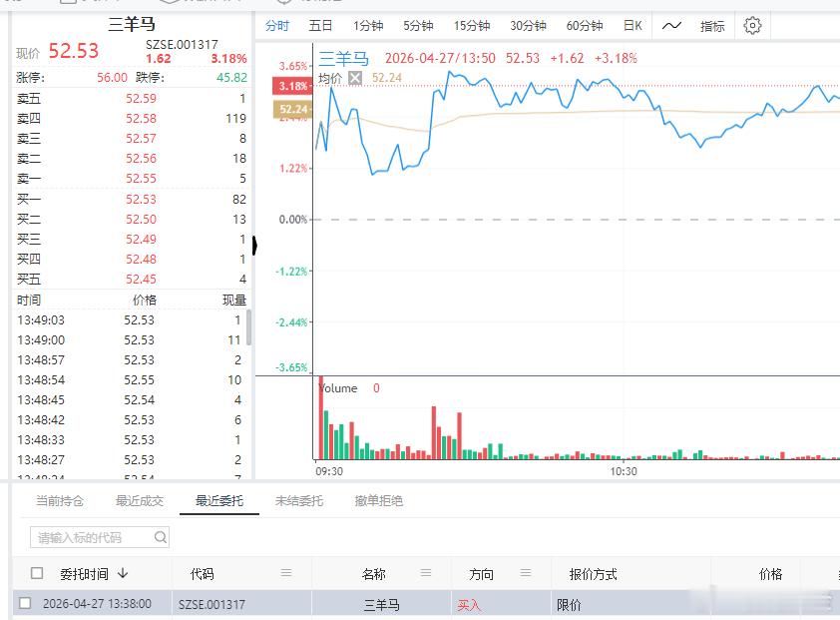Select the 60分钟 interval
The image size is (840, 620).
click(585, 26)
